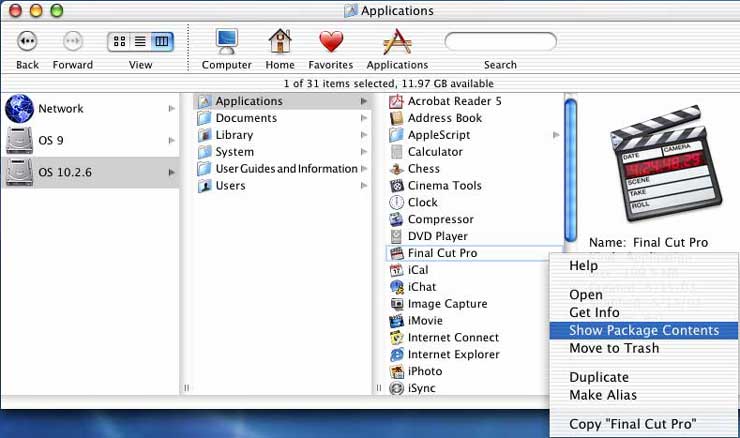Click the Back arrow toolbar button
Image resolution: width=740 pixels, height=438 pixels.
[x=27, y=41]
